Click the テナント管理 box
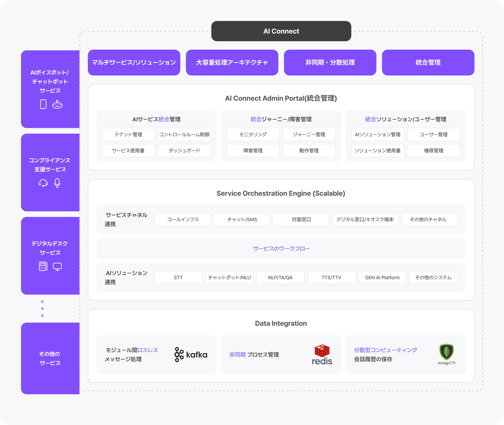The width and height of the screenshot is (504, 425). (128, 134)
